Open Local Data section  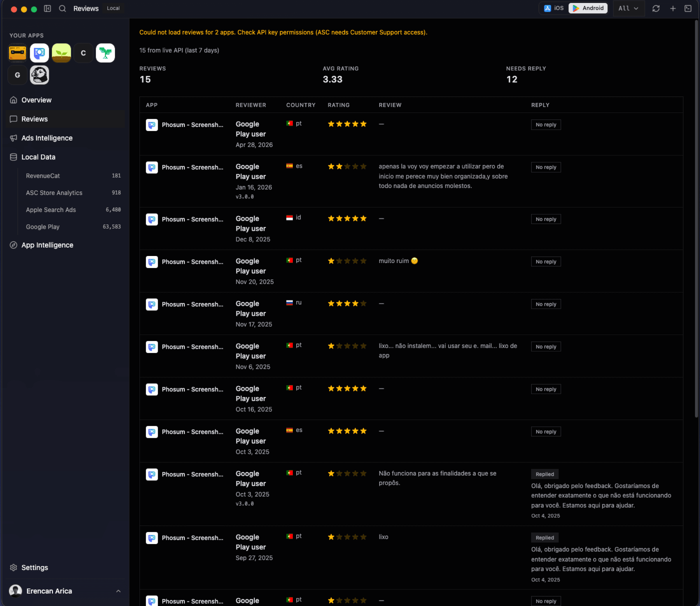65,157
